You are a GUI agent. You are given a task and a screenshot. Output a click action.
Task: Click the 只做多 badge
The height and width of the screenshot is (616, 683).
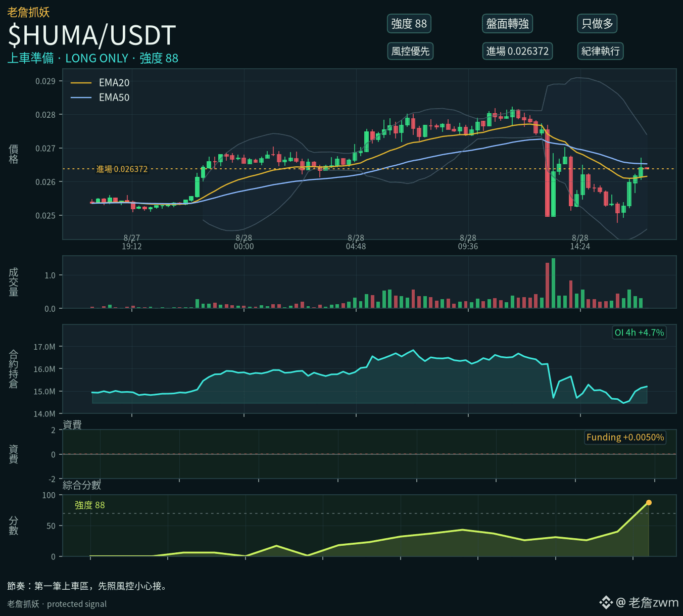click(597, 24)
